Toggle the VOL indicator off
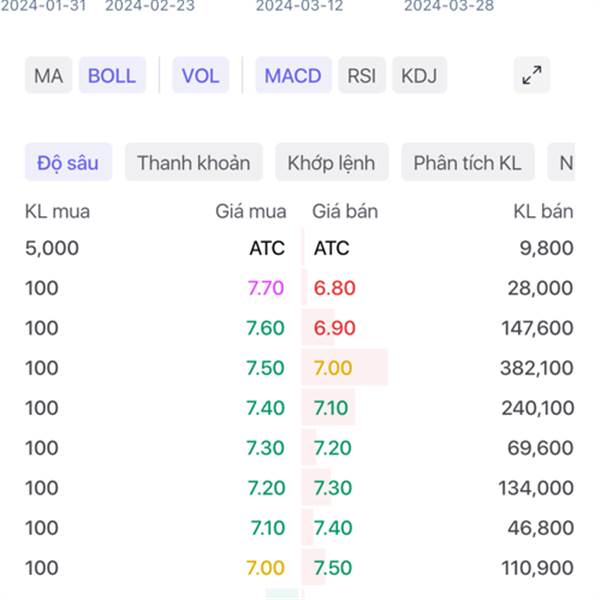This screenshot has height=600, width=600. pos(201,75)
